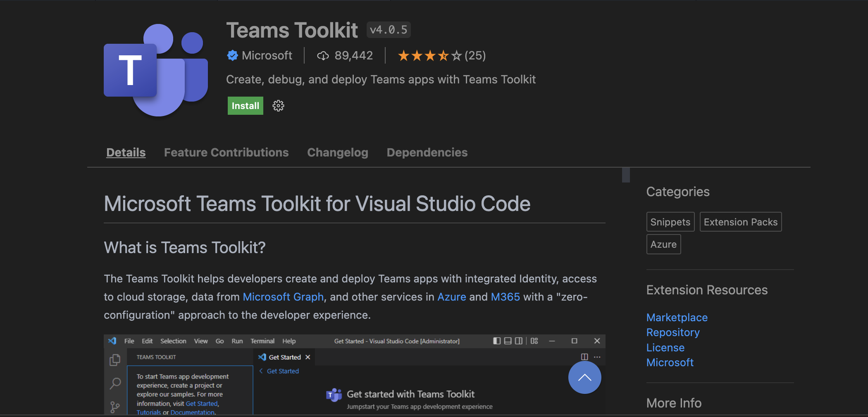The height and width of the screenshot is (417, 868).
Task: Click the Terminal menu in the embedded screenshot
Action: click(262, 341)
